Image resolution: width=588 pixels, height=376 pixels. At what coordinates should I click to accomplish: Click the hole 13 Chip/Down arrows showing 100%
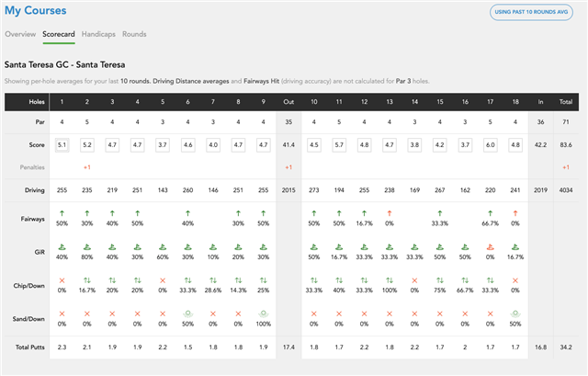388,279
